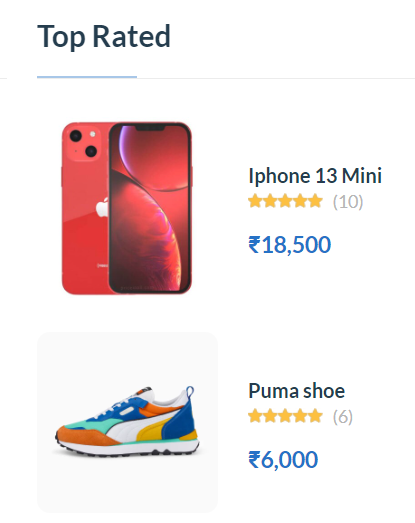Image resolution: width=415 pixels, height=523 pixels.
Task: Click the ₹6,000 price
Action: 283,459
